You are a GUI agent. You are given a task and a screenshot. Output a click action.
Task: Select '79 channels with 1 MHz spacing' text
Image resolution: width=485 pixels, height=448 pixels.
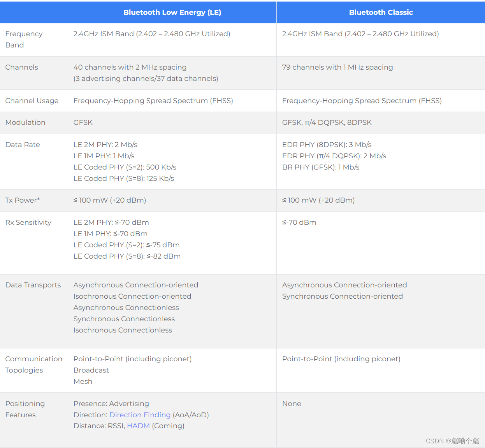click(x=337, y=67)
